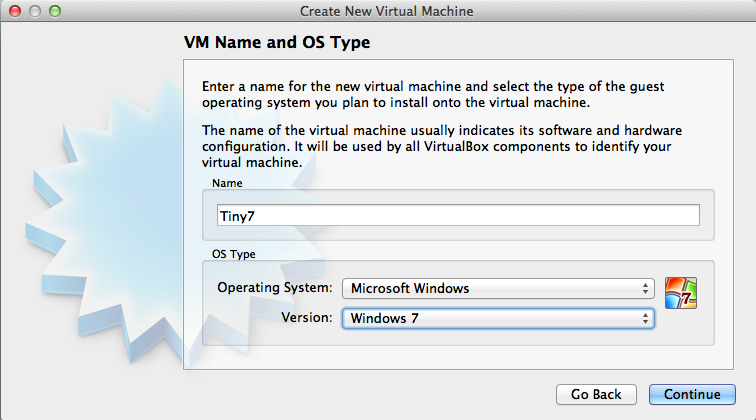
Task: Open the Operating System dropdown
Action: 498,288
